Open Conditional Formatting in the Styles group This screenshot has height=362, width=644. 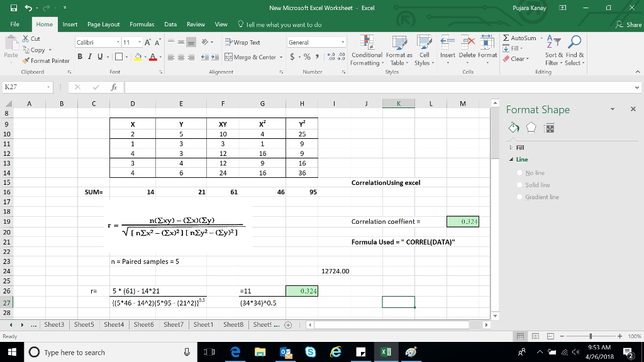point(367,53)
